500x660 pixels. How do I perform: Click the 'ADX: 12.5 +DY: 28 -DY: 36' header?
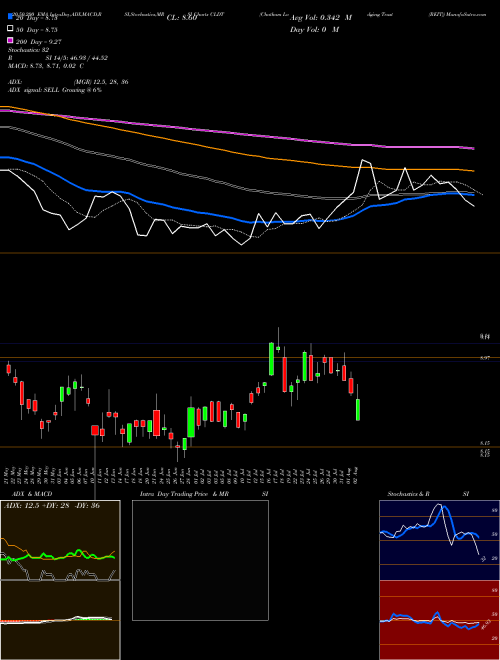pos(52,506)
